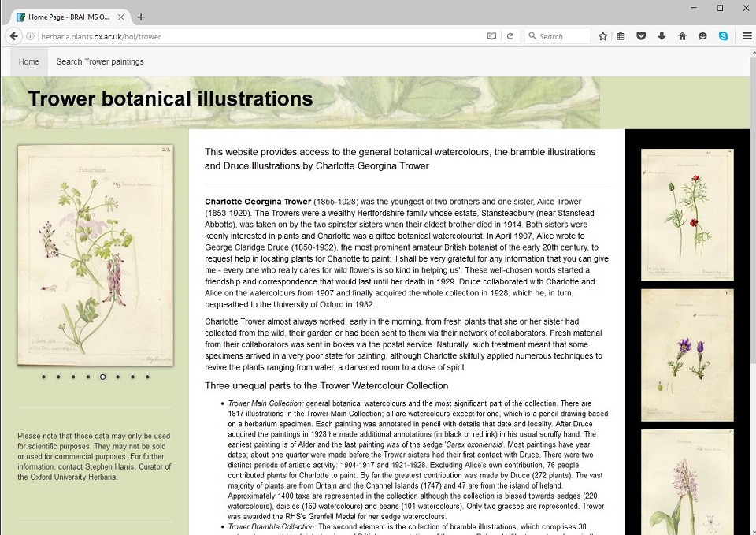756x535 pixels.
Task: Click the address bar URL field
Action: [x=261, y=36]
